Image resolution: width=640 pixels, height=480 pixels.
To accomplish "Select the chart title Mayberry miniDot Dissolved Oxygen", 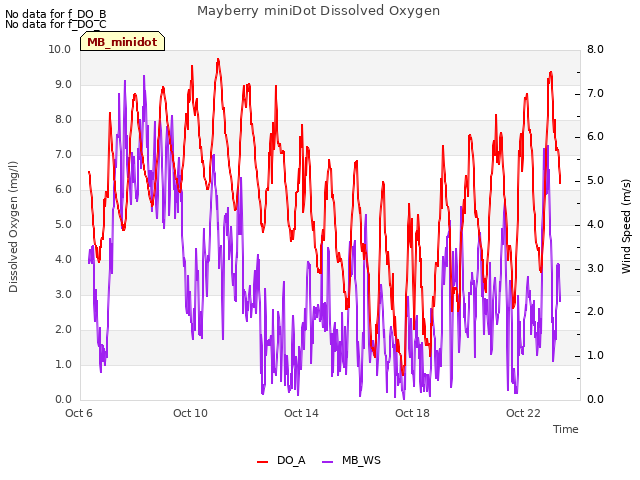I will pos(318,11).
